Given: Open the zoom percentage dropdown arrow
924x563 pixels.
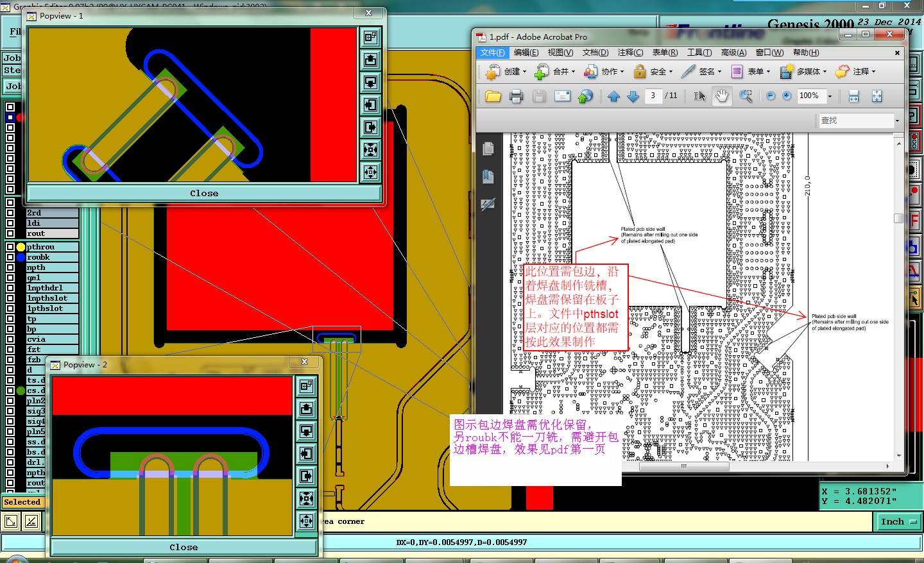Looking at the screenshot, I should coord(830,96).
